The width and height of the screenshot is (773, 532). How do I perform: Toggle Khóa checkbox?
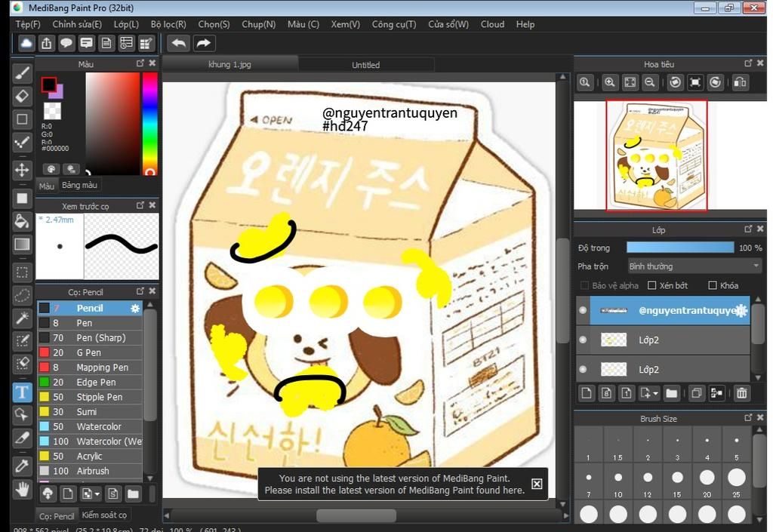coord(713,285)
